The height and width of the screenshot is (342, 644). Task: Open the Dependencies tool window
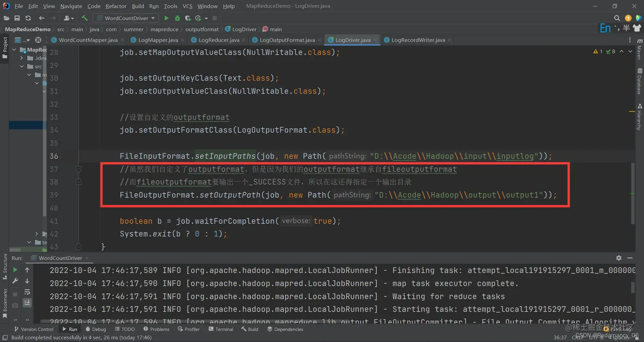pyautogui.click(x=285, y=329)
